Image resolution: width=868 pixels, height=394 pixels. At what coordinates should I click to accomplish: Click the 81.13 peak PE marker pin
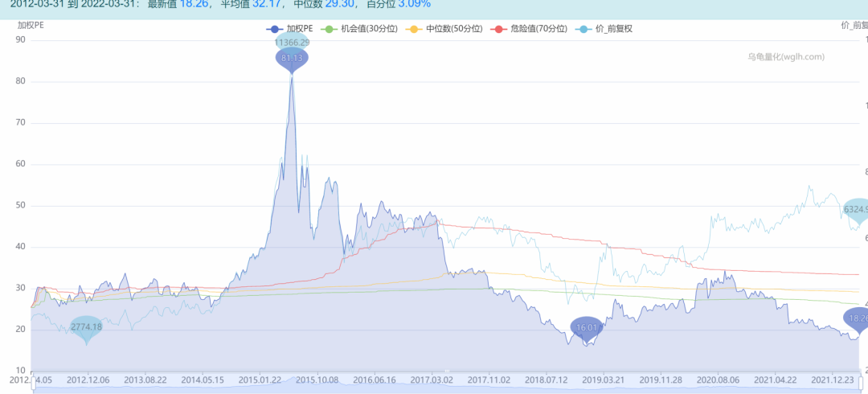click(x=292, y=58)
